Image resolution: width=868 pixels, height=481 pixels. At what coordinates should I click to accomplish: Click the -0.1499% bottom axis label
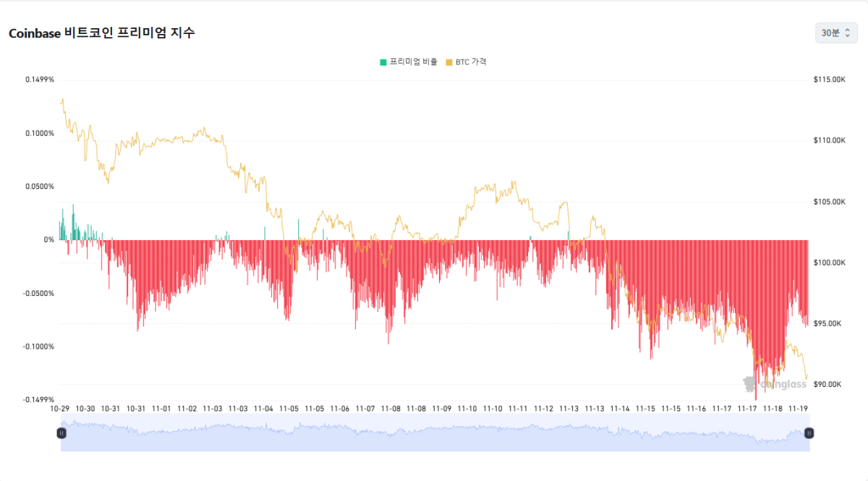pos(38,400)
